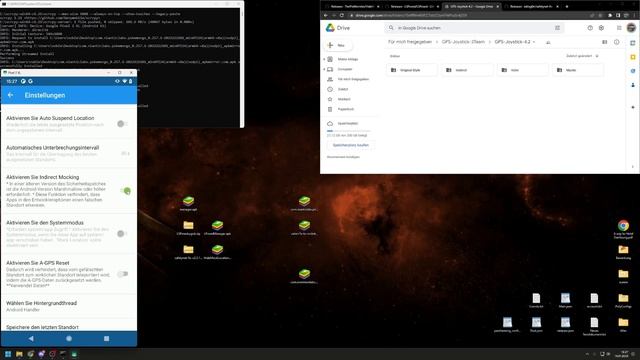Viewport: 640px width, 360px height.
Task: Click Chrome back navigation arrow
Action: coord(326,16)
